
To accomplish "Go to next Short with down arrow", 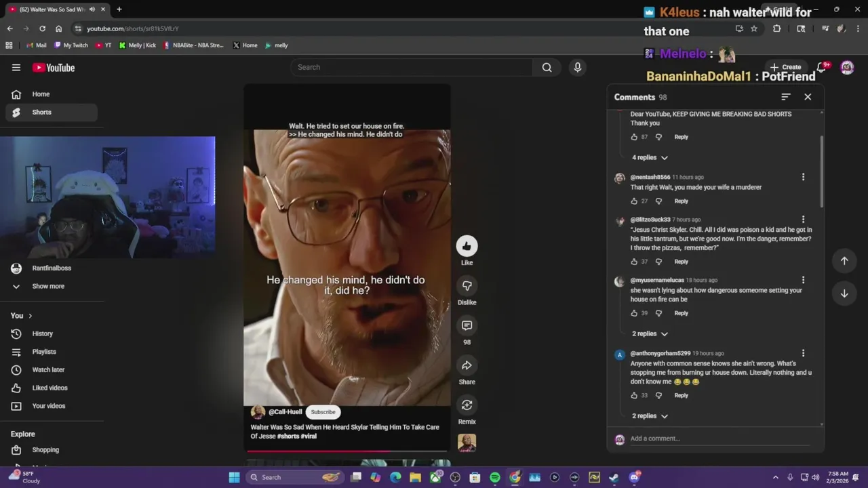I will pos(844,293).
